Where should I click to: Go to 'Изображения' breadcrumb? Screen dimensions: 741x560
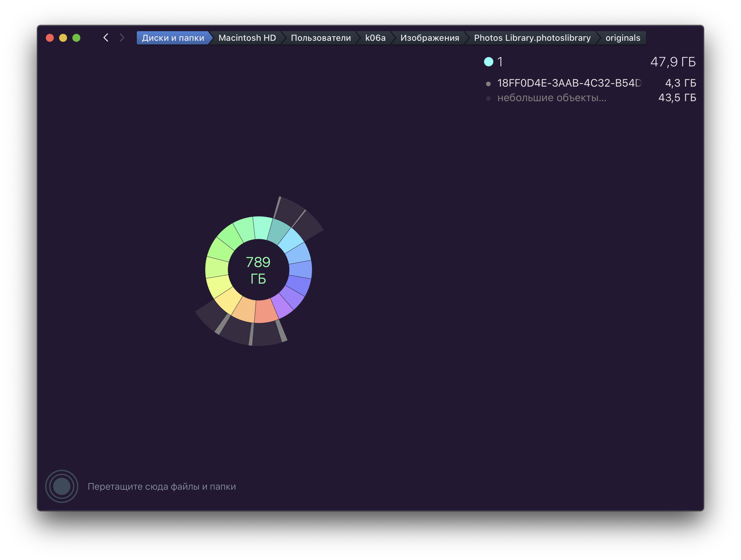point(430,38)
